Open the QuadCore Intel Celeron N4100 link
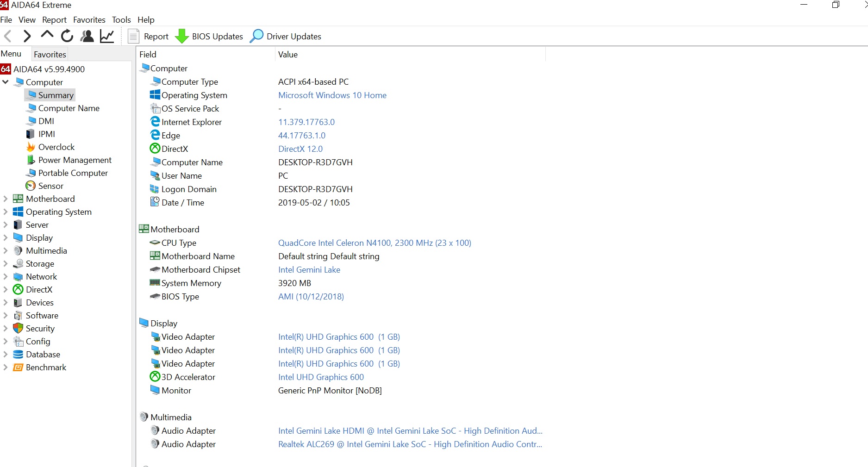 375,243
